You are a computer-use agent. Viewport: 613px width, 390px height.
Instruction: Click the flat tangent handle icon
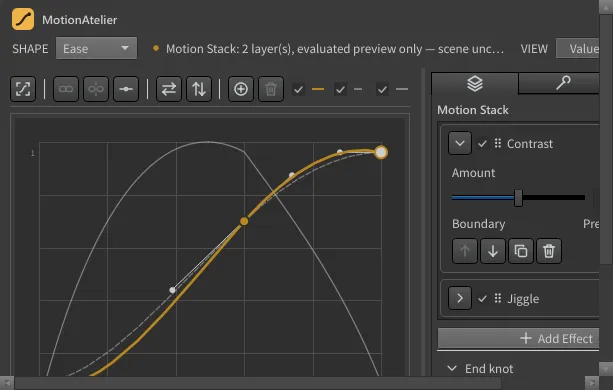[126, 89]
